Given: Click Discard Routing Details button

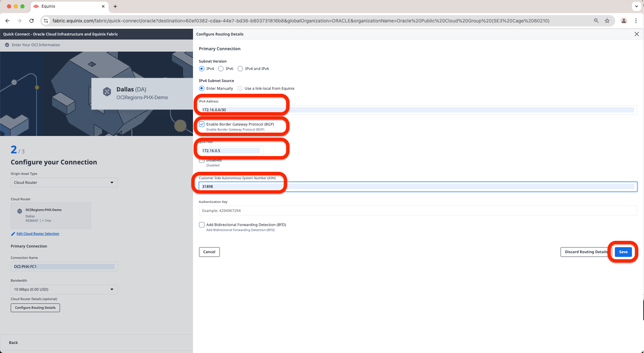Looking at the screenshot, I should click(586, 252).
